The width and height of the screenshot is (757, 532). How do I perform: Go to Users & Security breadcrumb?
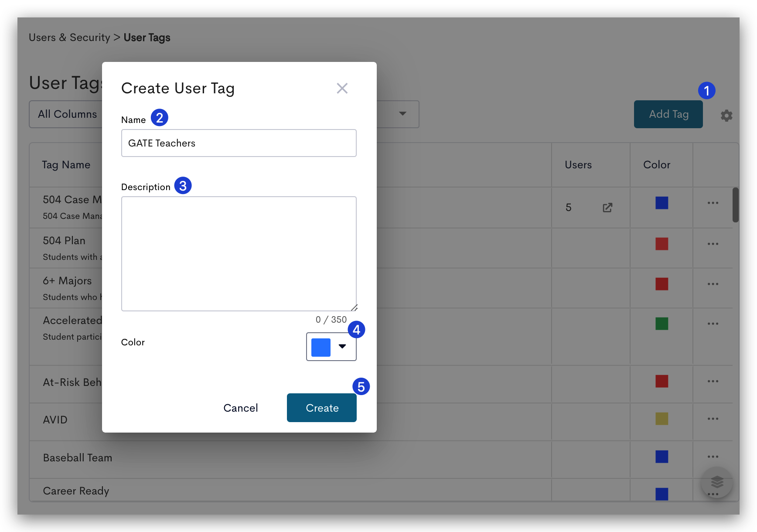(x=69, y=38)
